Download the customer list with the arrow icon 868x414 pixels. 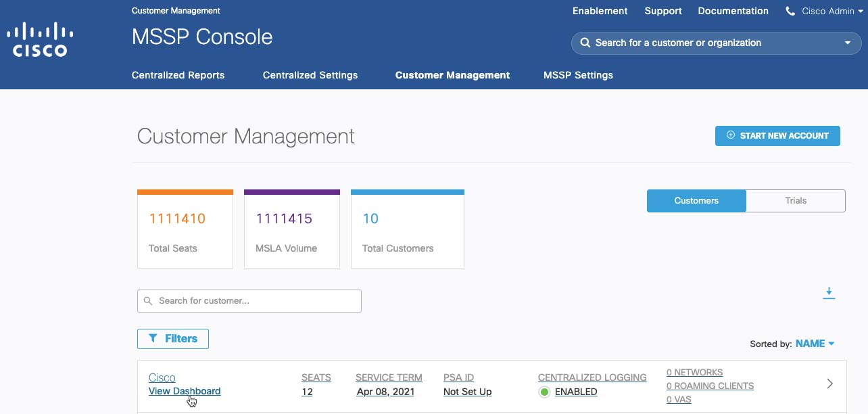coord(829,293)
